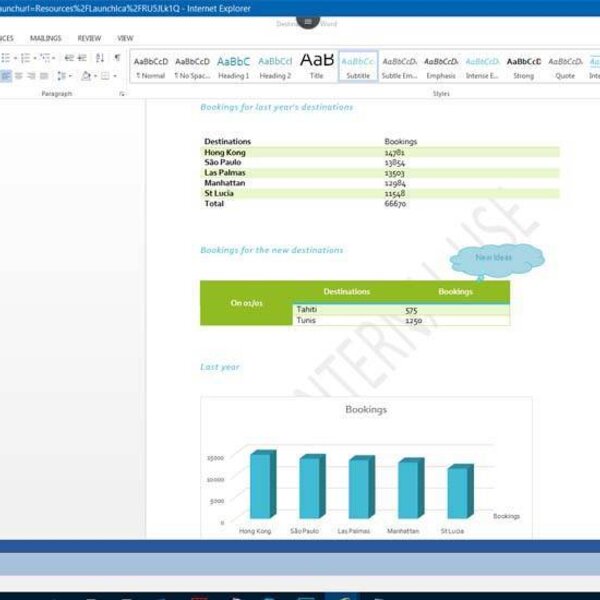Click 'Bookings' header in the green table
The width and height of the screenshot is (600, 600).
click(455, 292)
